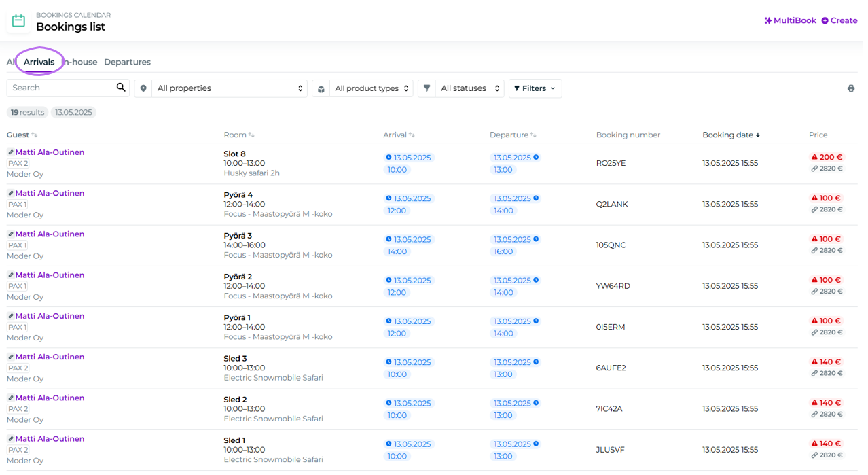This screenshot has height=475, width=868.
Task: Expand the Filters menu
Action: (x=535, y=88)
